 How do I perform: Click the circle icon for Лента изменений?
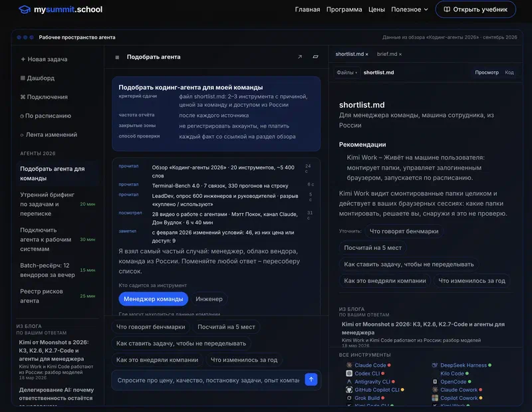click(x=22, y=135)
